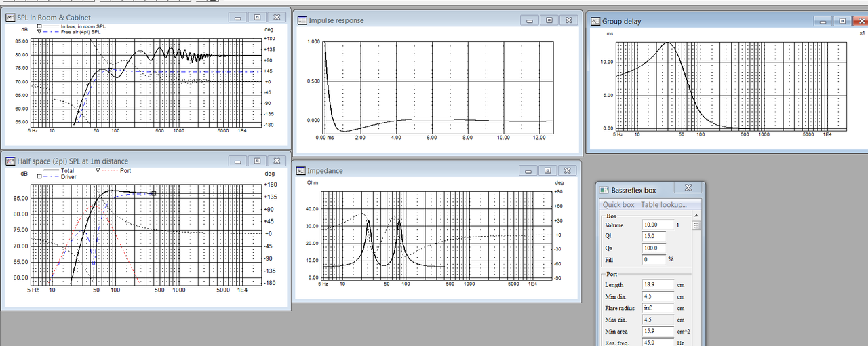Viewport: 868px width, 346px height.
Task: Minimize the Impedance window
Action: point(528,171)
